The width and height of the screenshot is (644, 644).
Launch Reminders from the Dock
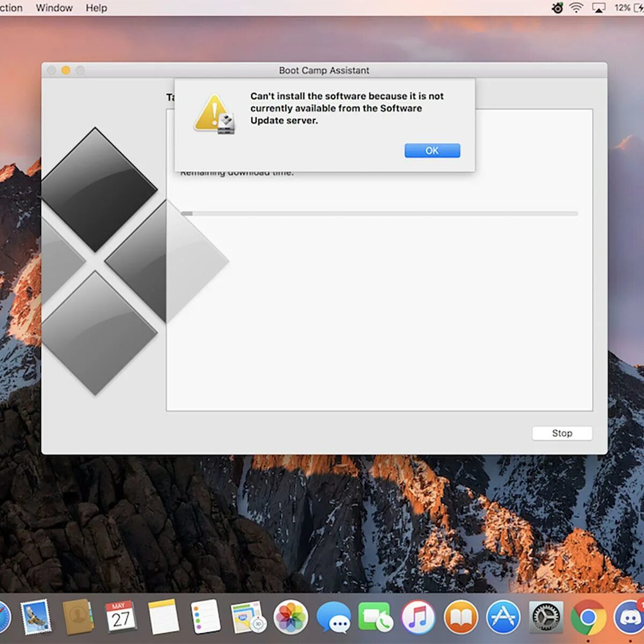[206, 617]
